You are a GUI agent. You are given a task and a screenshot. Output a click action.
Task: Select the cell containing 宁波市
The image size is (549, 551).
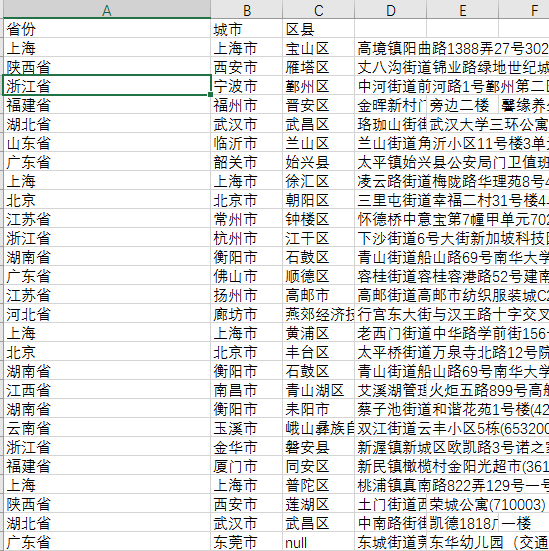coord(247,86)
